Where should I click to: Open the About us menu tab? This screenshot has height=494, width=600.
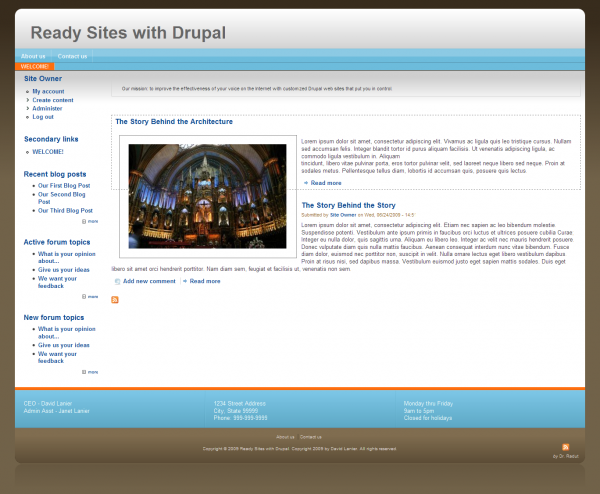coord(33,56)
